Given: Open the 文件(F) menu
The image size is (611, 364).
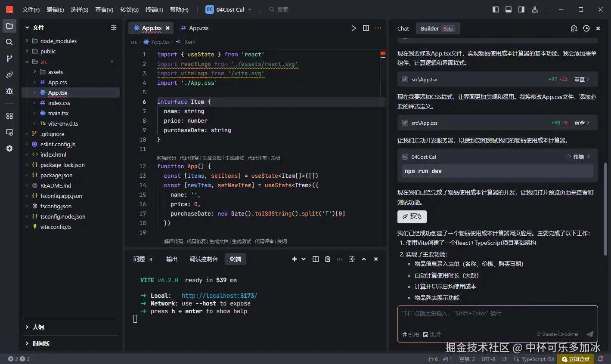Looking at the screenshot, I should pyautogui.click(x=31, y=9).
